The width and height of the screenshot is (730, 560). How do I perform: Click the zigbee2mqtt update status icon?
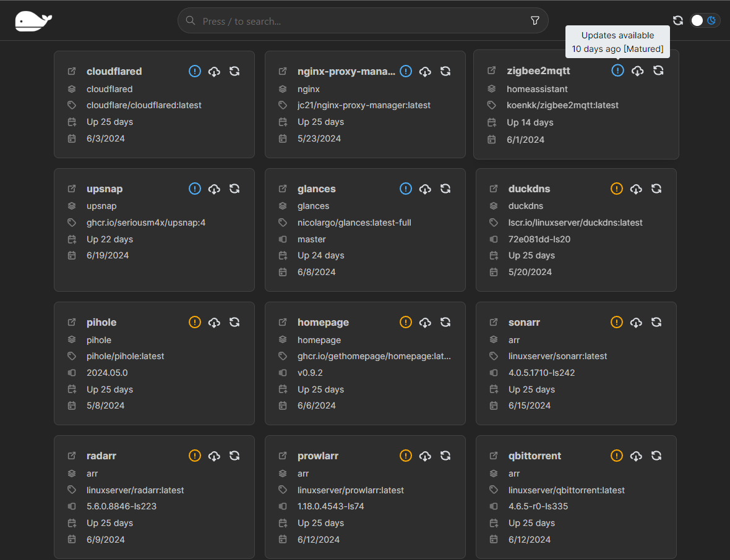click(x=617, y=70)
